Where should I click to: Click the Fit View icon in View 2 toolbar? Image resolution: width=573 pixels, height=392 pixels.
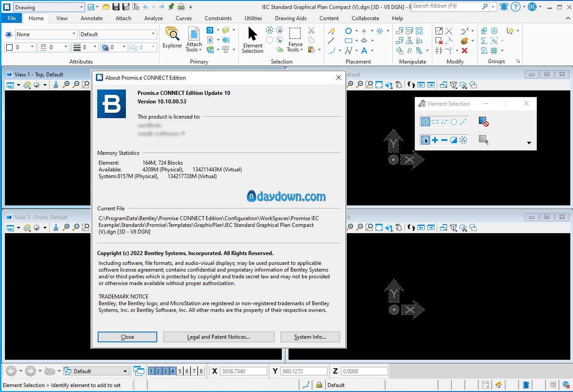[x=379, y=85]
